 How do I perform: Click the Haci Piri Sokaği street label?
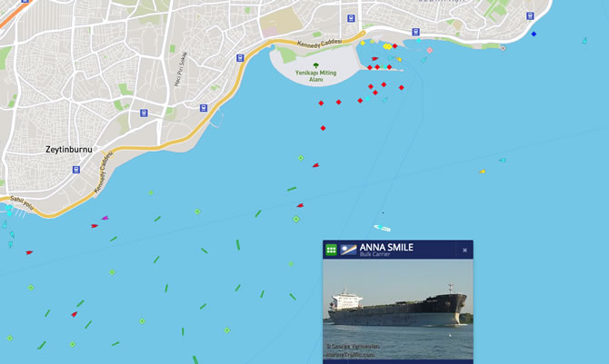click(x=181, y=69)
